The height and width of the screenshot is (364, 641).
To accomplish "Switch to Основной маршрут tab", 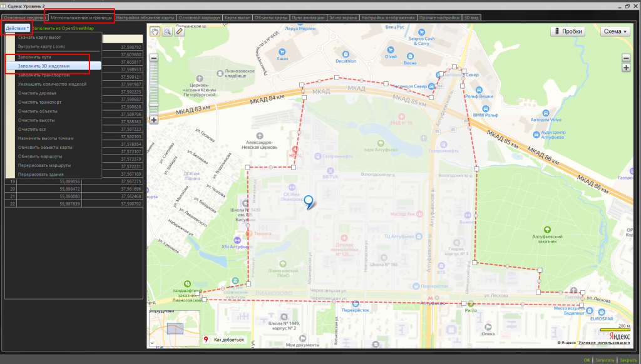I will tap(200, 18).
